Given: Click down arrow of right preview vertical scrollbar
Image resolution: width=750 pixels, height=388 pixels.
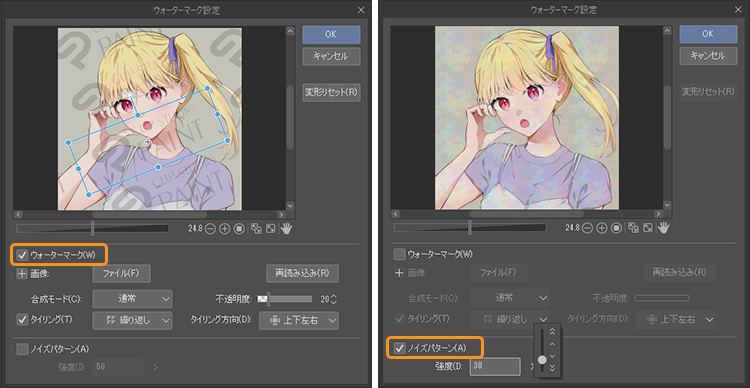Looking at the screenshot, I should point(667,205).
